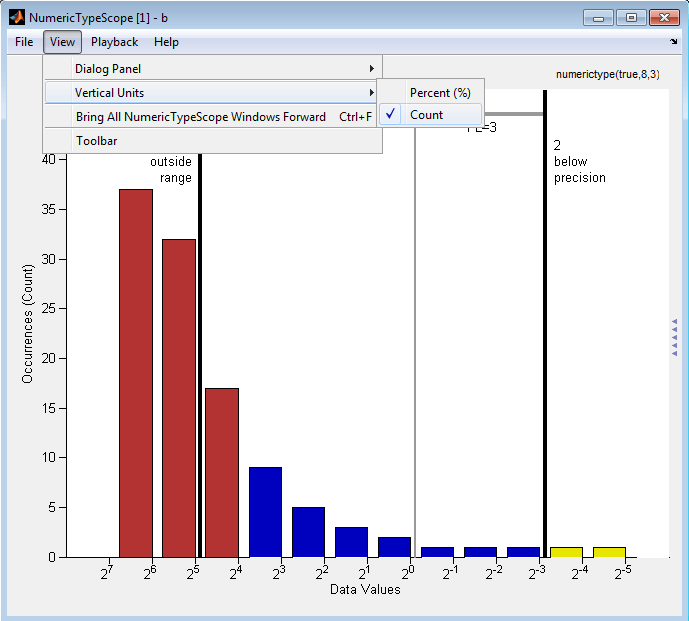Image resolution: width=689 pixels, height=621 pixels.
Task: Click the Dialog Panel submenu arrow
Action: coord(371,69)
